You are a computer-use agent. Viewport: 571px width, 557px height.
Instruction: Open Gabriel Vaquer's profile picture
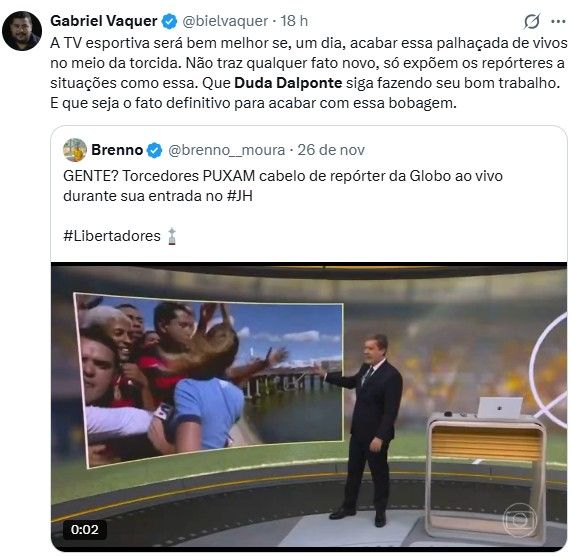click(x=22, y=31)
